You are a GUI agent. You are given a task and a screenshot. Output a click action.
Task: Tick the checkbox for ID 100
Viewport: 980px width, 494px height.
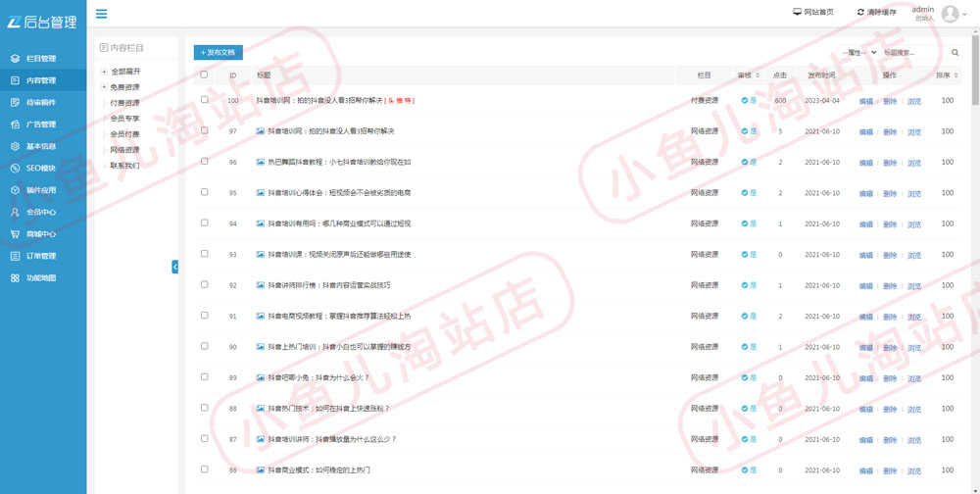205,99
